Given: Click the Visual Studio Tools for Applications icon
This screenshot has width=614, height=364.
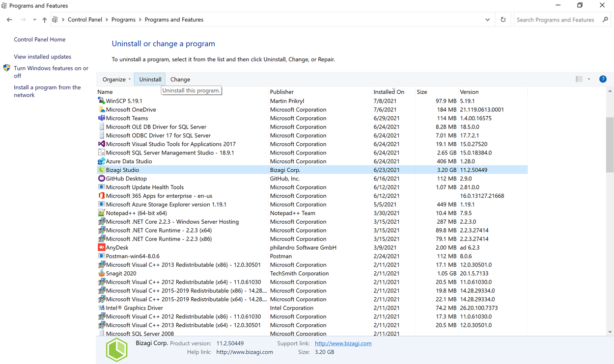Looking at the screenshot, I should click(x=101, y=144).
